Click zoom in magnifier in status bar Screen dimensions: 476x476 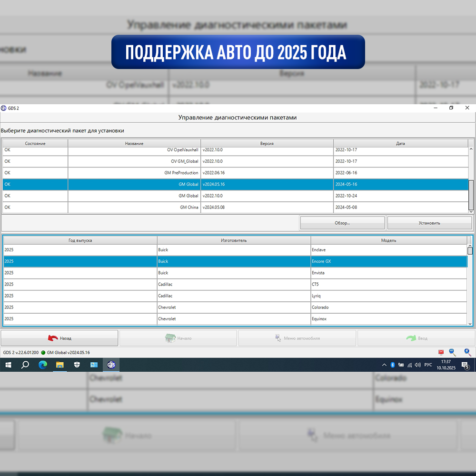tap(467, 352)
